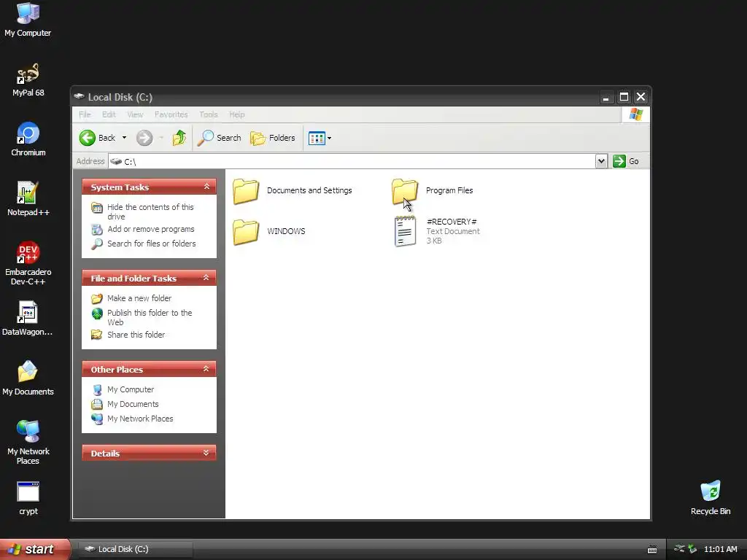Viewport: 747px width, 560px height.
Task: Open the Search magnifier toolbar button
Action: (x=219, y=138)
